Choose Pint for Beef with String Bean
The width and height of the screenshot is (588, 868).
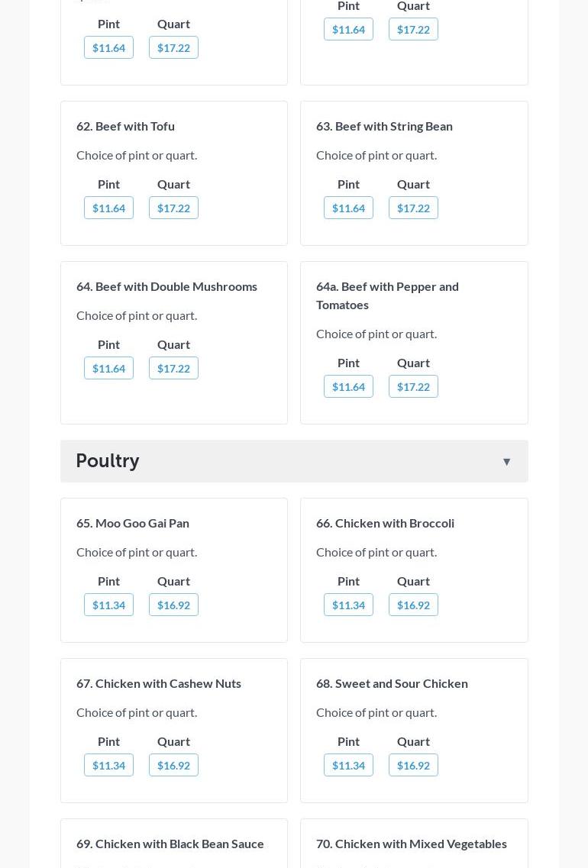[x=348, y=208]
